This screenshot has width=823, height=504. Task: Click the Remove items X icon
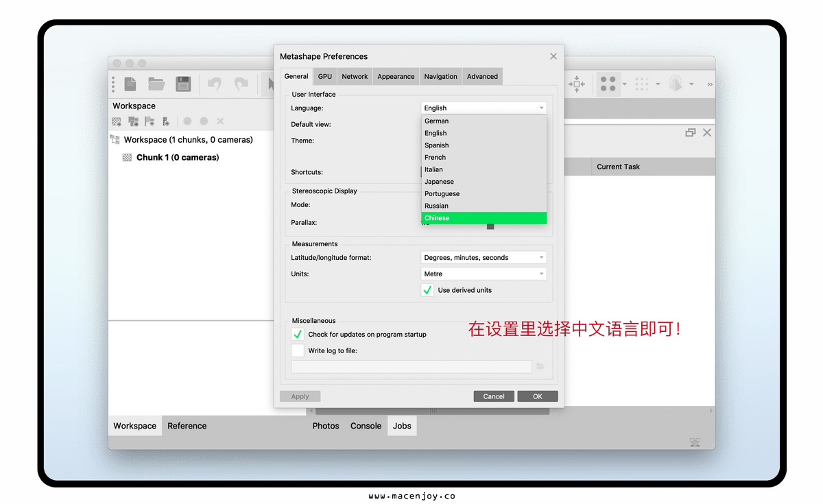[x=220, y=121]
